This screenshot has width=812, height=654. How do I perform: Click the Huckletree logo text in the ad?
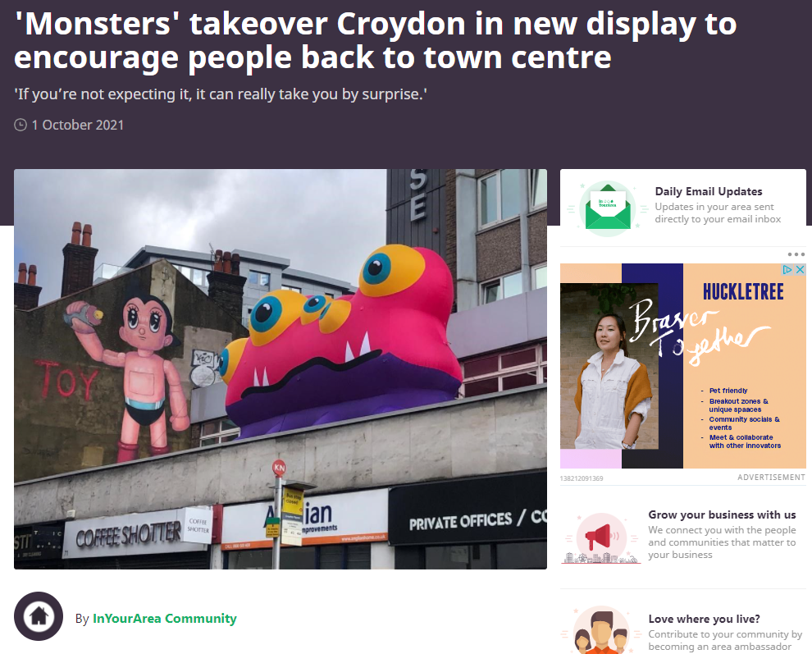(743, 292)
